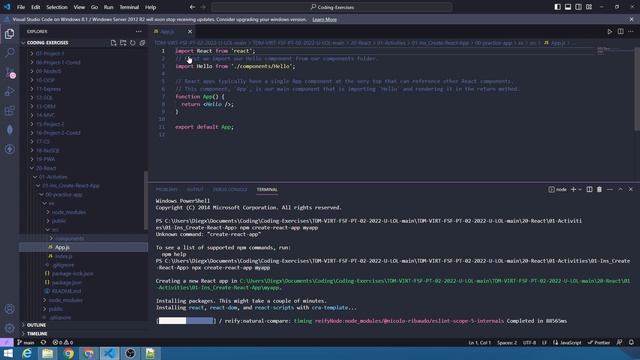Screen dimensions: 640x360
Task: Open notifications bell in status bar
Action: [631, 342]
